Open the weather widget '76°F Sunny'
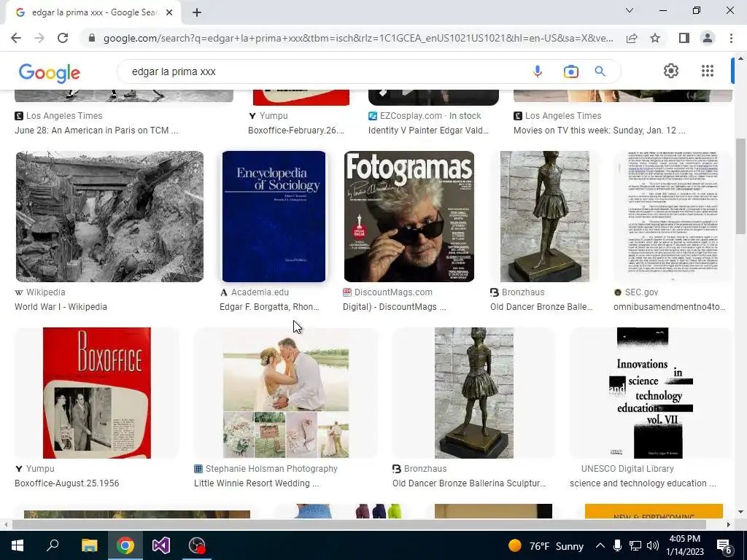This screenshot has height=560, width=747. 546,545
